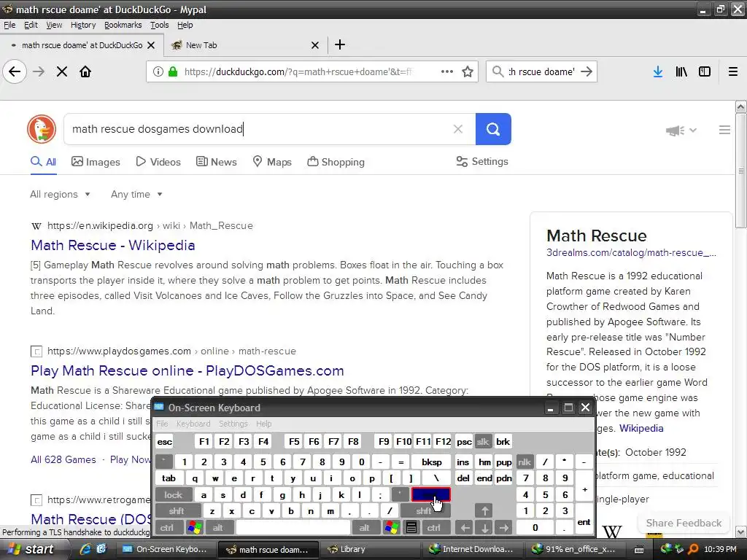Image resolution: width=747 pixels, height=560 pixels.
Task: Open the File menu in Mypal
Action: point(9,25)
